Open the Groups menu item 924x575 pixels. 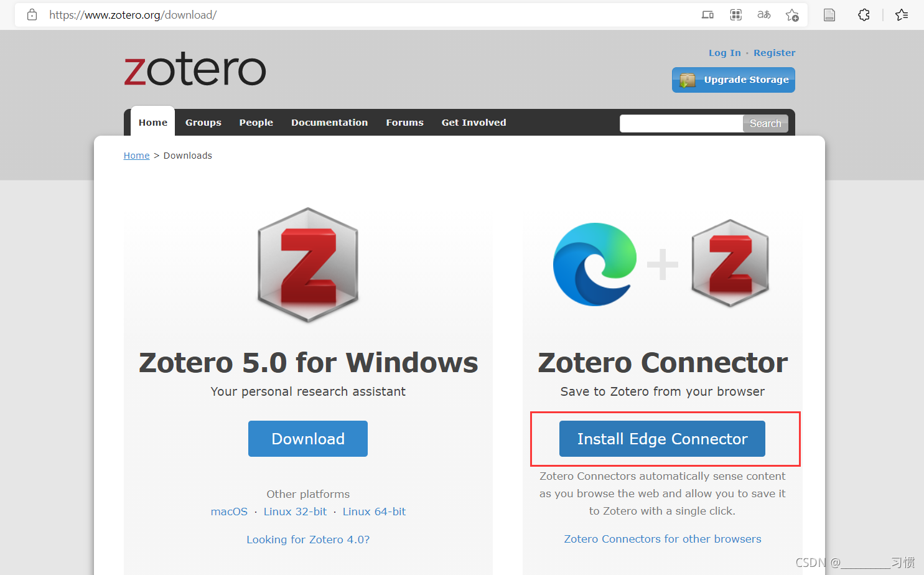[x=203, y=123]
